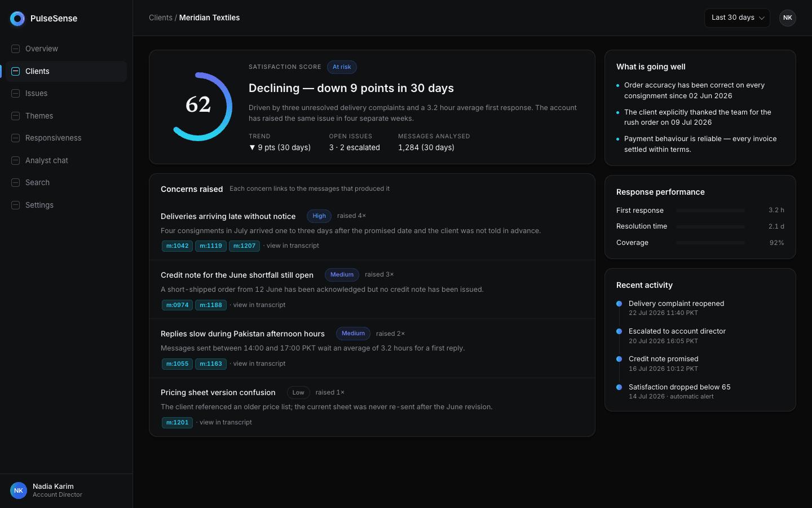View transcript for pricing sheet concern
This screenshot has height=508, width=812.
pos(226,422)
